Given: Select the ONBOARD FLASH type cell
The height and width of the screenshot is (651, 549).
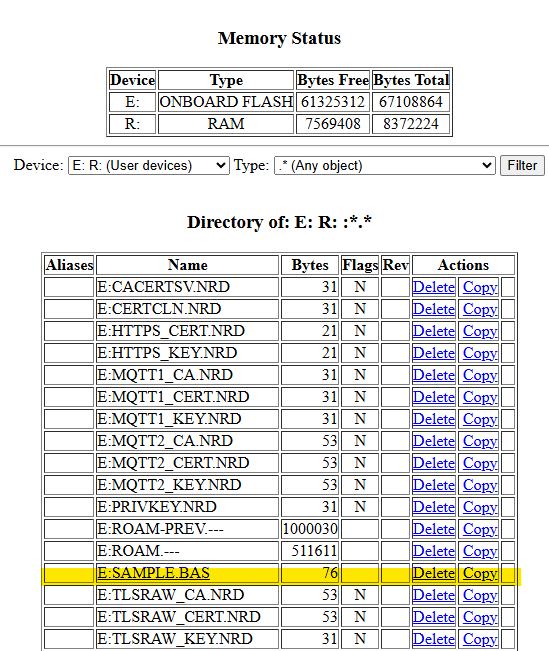Looking at the screenshot, I should coord(226,102).
